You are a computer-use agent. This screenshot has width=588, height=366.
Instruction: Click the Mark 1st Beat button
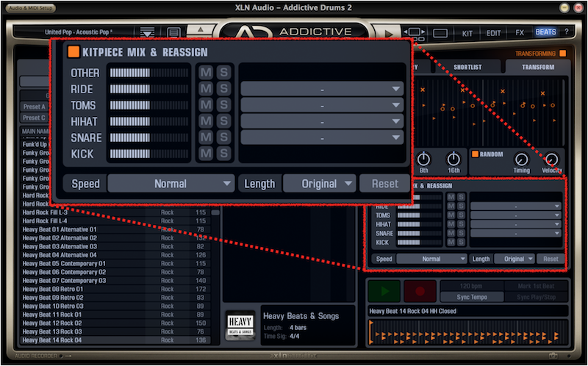(x=536, y=286)
